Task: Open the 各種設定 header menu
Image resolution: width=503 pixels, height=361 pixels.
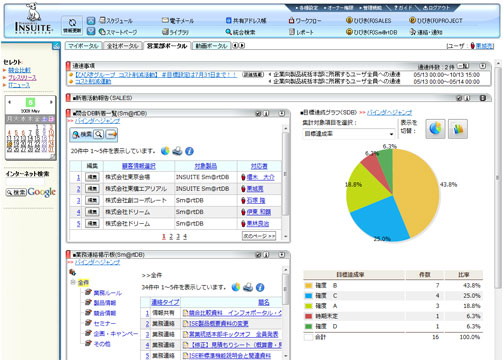Action: (307, 8)
